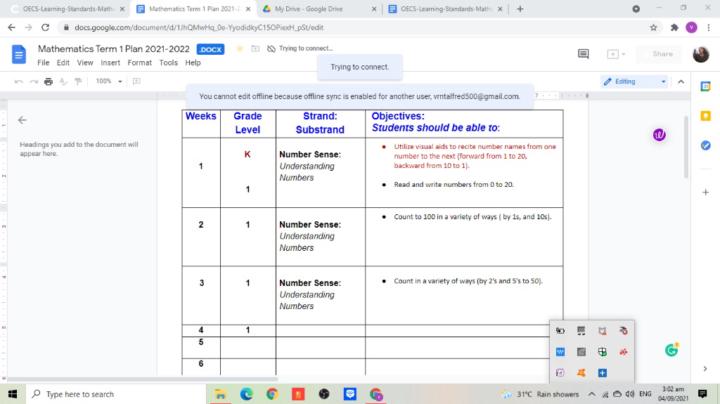Collapse the tray hidden icons arrow
Screen dimensions: 720x404
pyautogui.click(x=592, y=394)
